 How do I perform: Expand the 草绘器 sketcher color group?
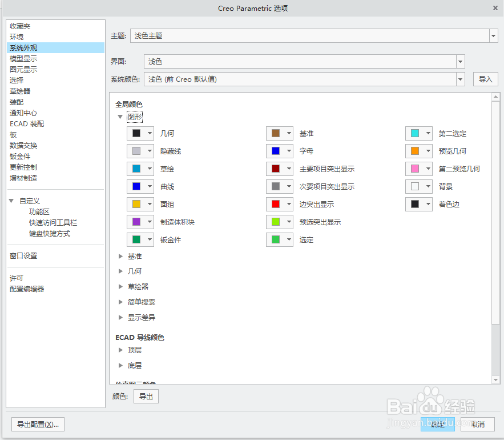tap(120, 286)
